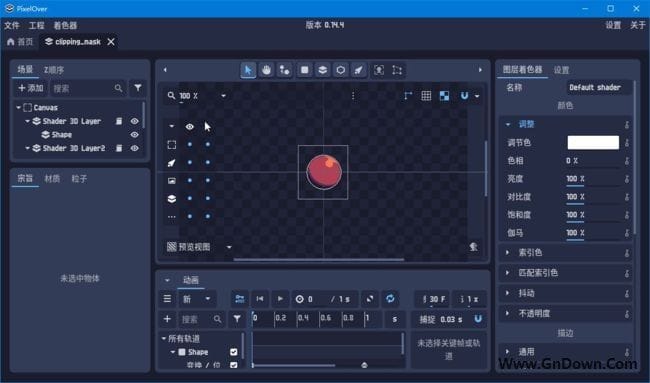The width and height of the screenshot is (650, 383).
Task: Toggle visibility dot in the selection rectangle row
Action: (189, 144)
